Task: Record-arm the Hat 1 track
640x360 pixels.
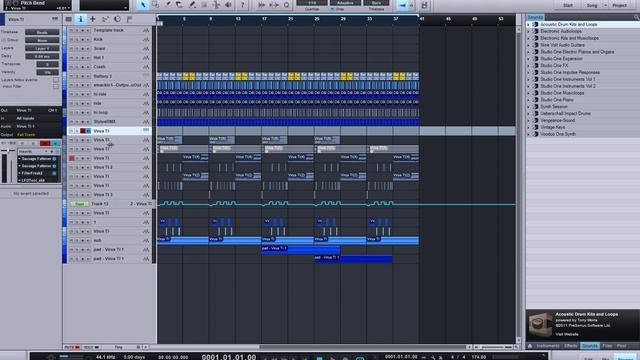Action: click(x=82, y=58)
